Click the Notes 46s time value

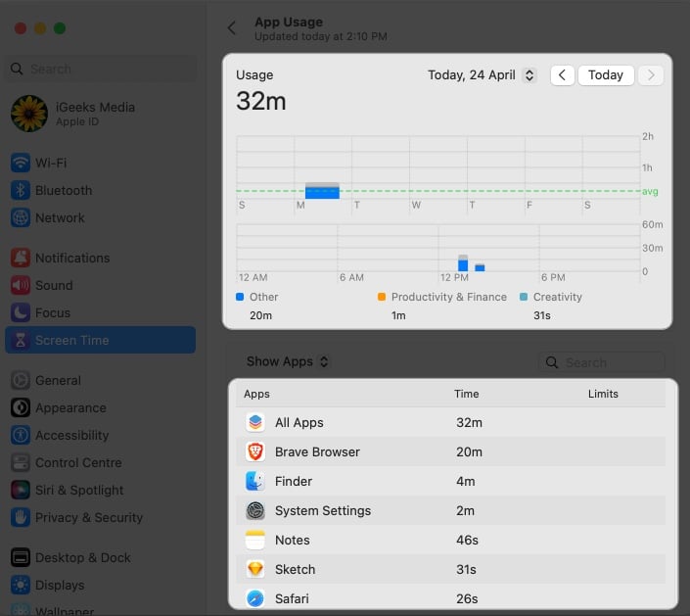(467, 540)
